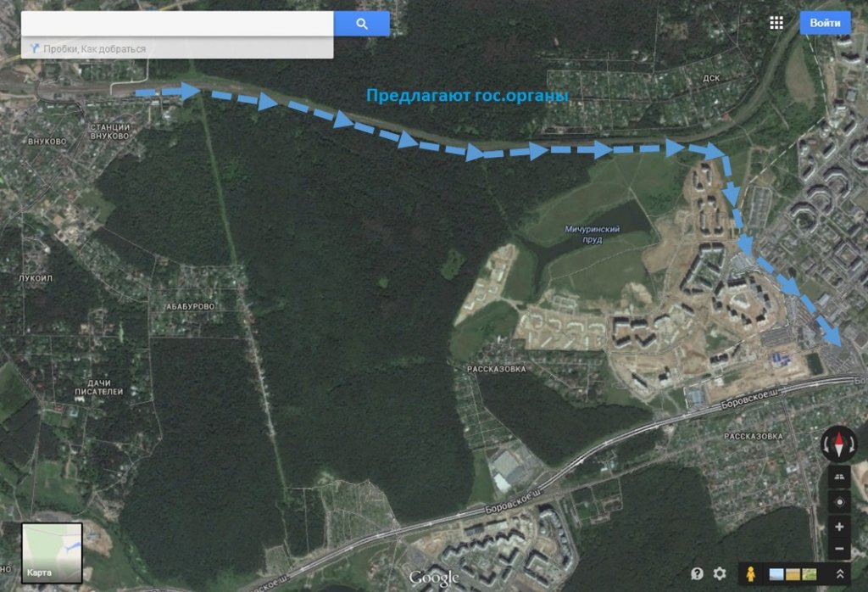Viewport: 868px width, 592px height.
Task: Toggle tilt view button
Action: (839, 478)
